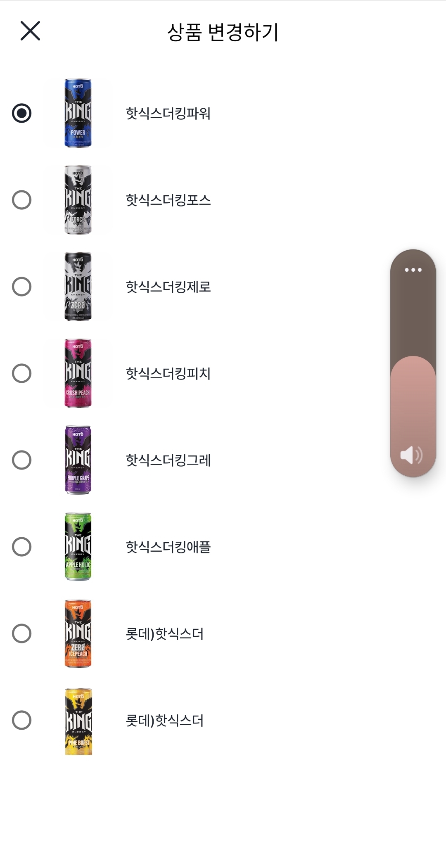
Task: Tap the volume speaker icon
Action: tap(411, 455)
